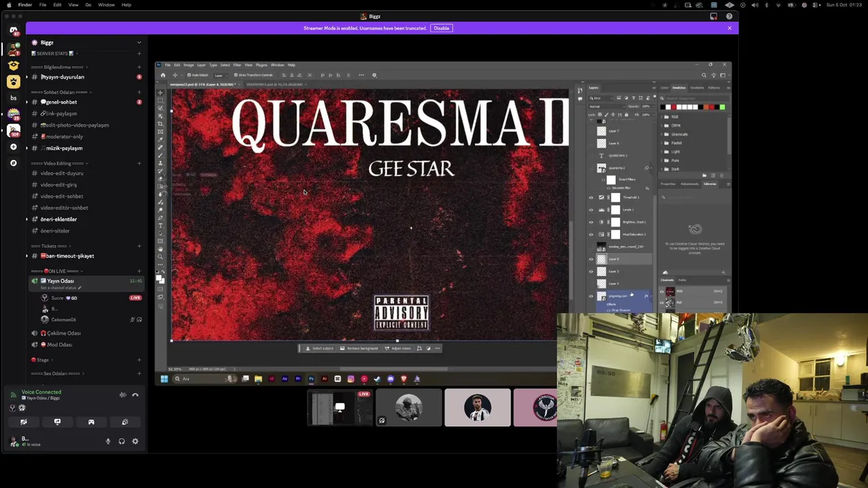The height and width of the screenshot is (488, 868).
Task: Select the Move tool in Photoshop toolbar
Action: point(160,92)
